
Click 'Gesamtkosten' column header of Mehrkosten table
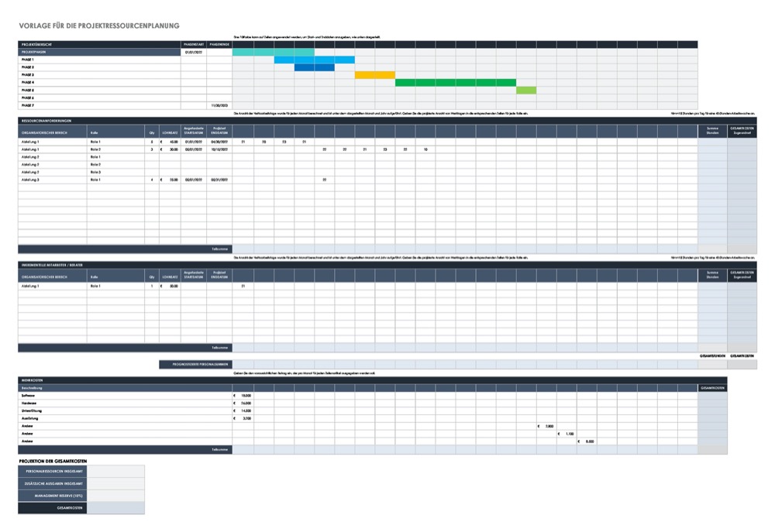(x=712, y=388)
